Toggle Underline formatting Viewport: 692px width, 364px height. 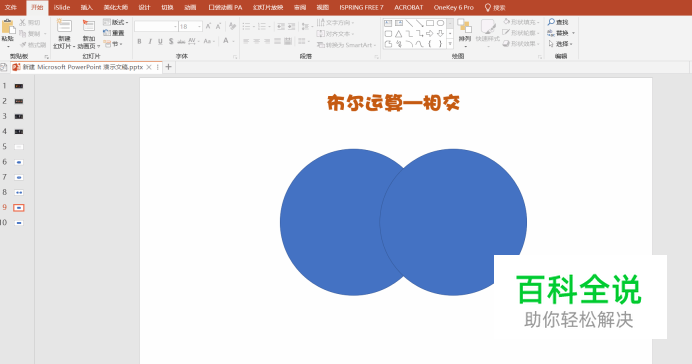[x=160, y=41]
